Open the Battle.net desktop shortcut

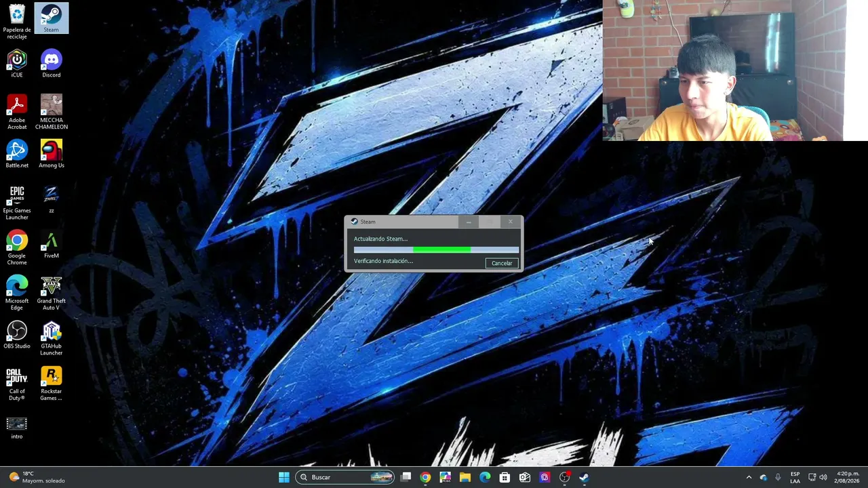(x=17, y=154)
